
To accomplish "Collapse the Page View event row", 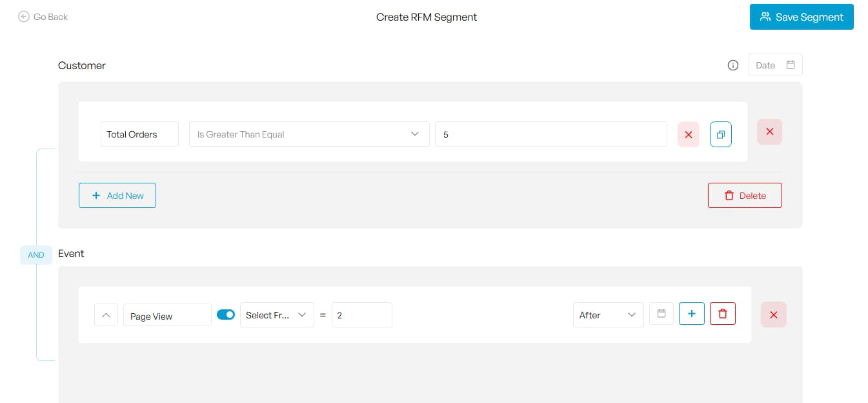I will [x=106, y=315].
